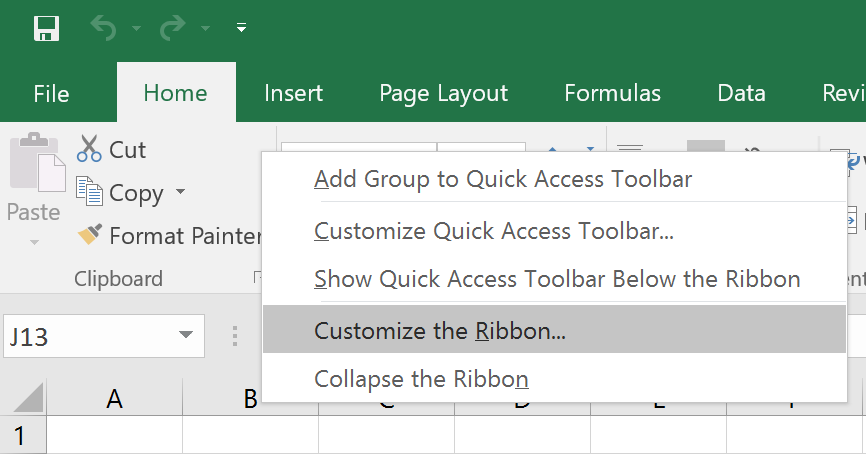Switch to the Insert tab
This screenshot has width=866, height=454.
point(293,94)
